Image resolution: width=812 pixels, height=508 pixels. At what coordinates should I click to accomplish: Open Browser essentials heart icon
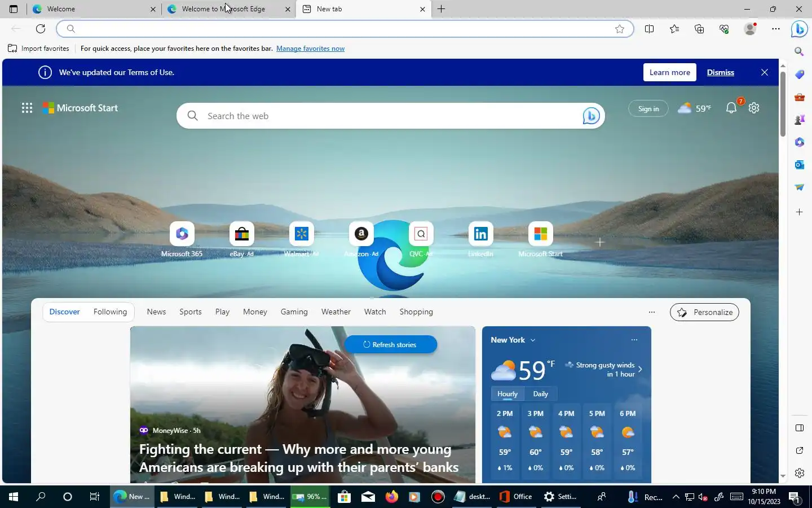(725, 29)
